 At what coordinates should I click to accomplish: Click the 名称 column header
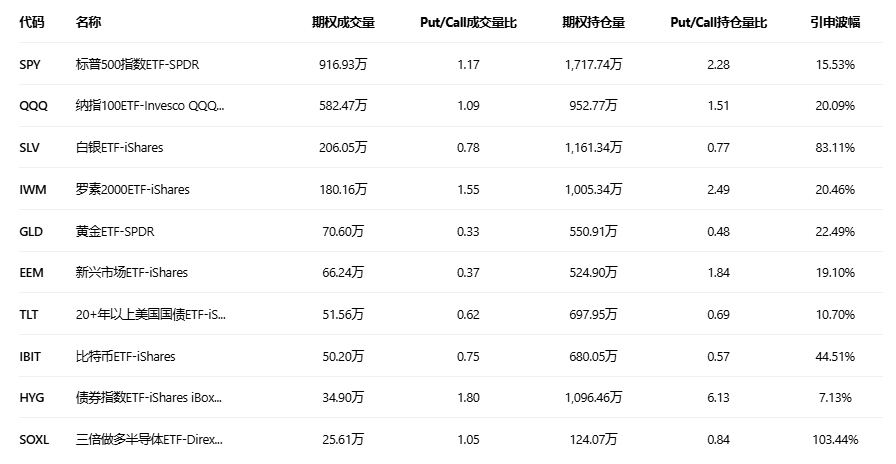88,23
